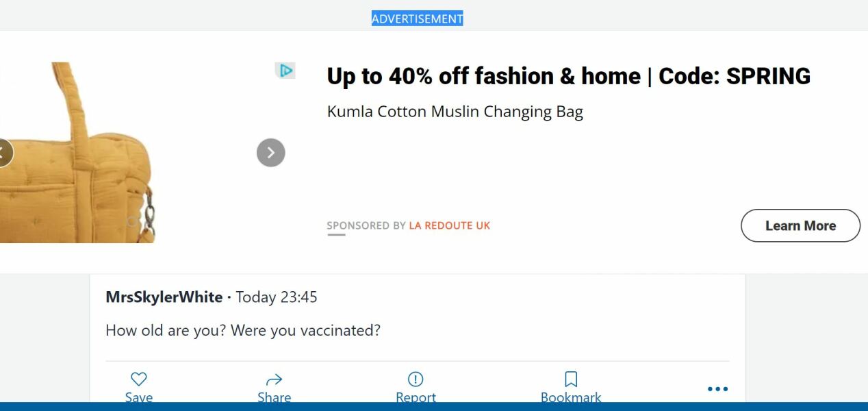
Task: Open the LA REDOUTE UK sponsor link
Action: click(449, 225)
